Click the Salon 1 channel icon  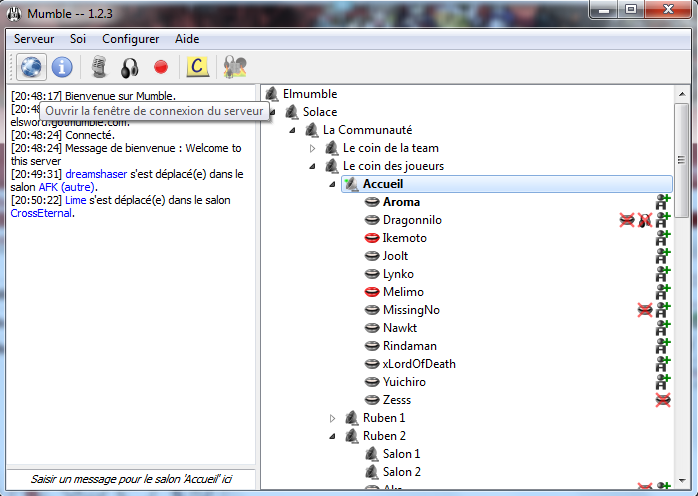point(372,454)
